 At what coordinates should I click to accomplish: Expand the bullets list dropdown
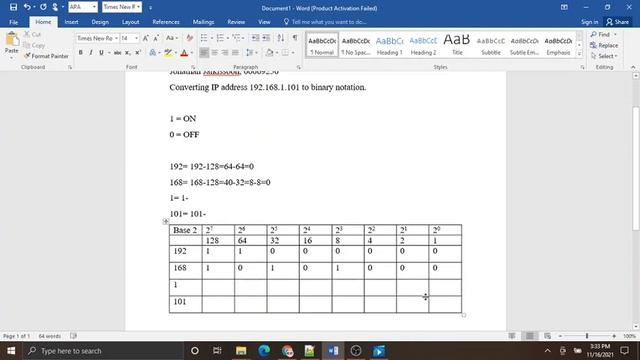[212, 38]
